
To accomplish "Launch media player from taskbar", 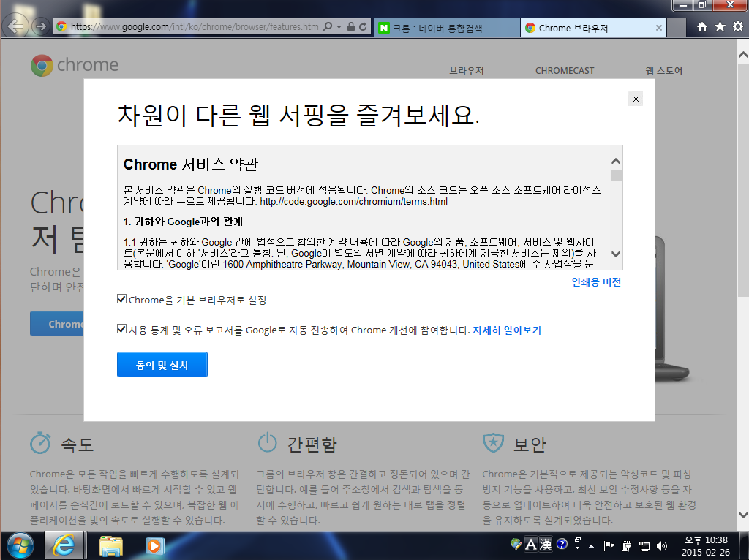I will (155, 545).
